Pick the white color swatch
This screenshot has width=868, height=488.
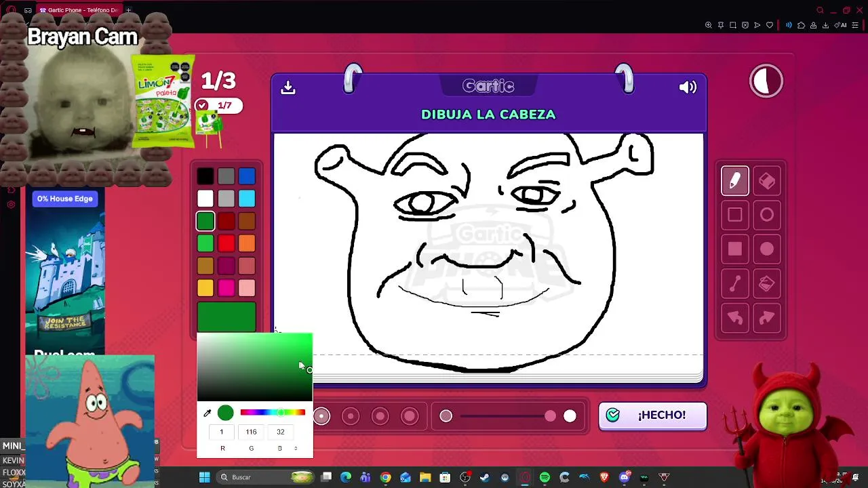(x=205, y=199)
